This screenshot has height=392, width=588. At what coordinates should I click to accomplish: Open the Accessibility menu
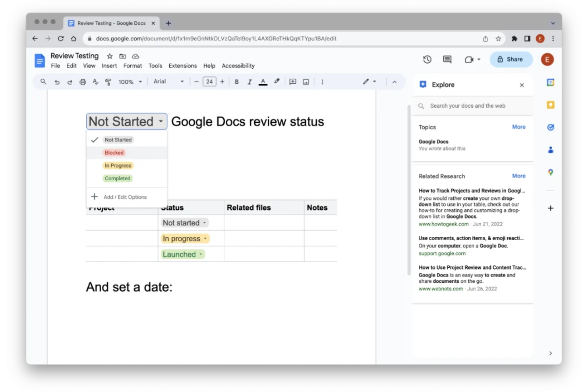tap(238, 66)
